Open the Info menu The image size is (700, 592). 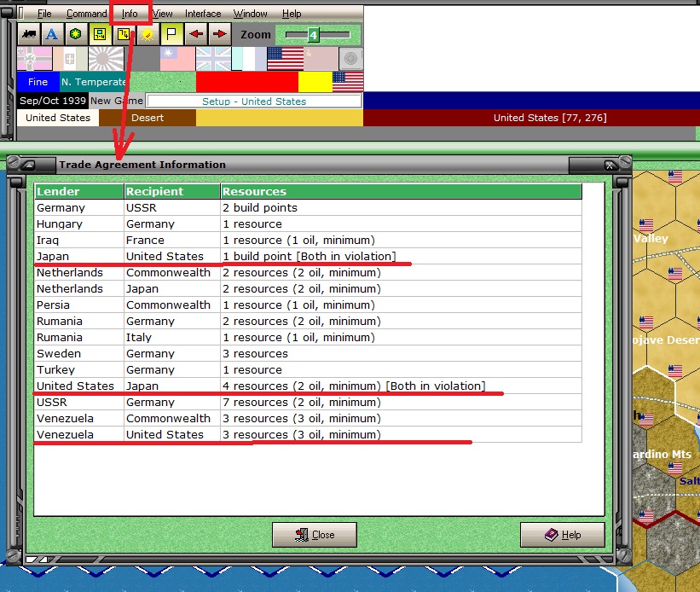coord(130,14)
